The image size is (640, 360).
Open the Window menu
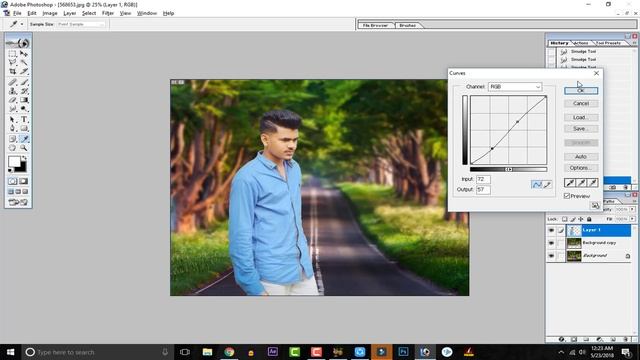coord(147,13)
